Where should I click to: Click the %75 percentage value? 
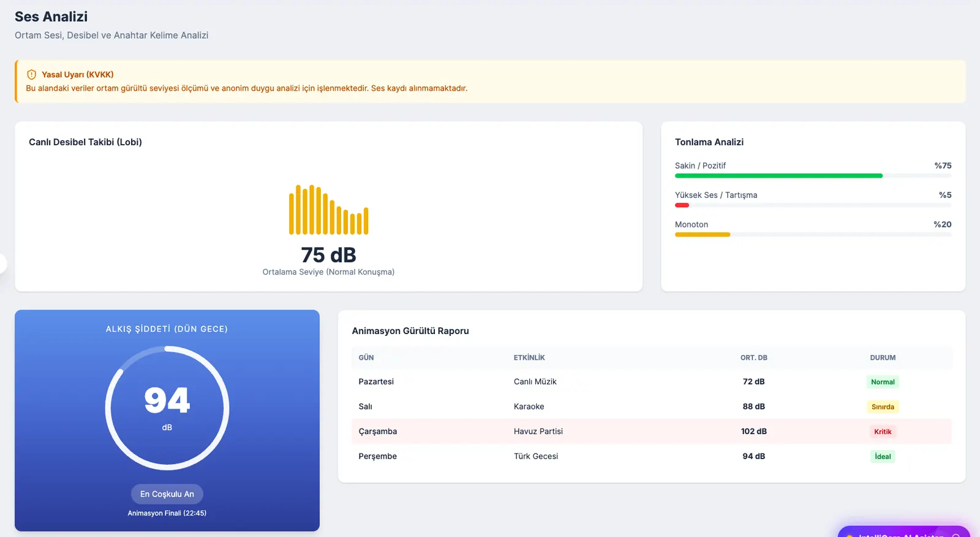tap(943, 166)
